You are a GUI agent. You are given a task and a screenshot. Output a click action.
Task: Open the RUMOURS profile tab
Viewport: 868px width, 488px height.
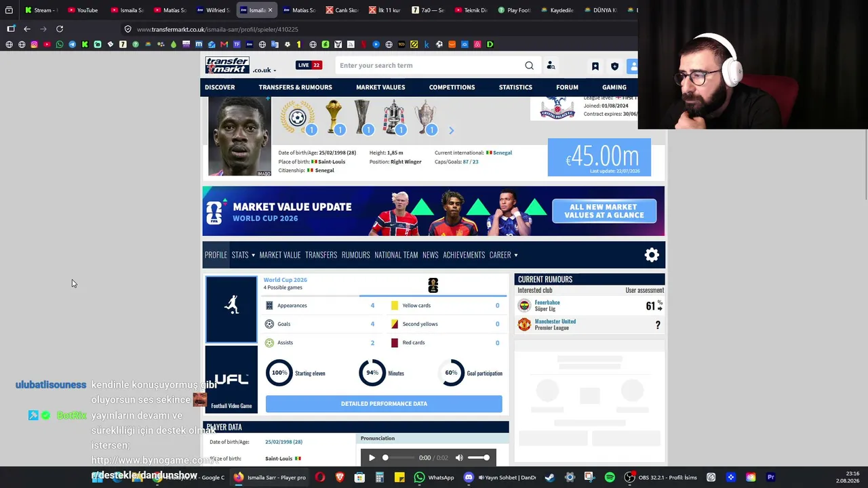tap(355, 255)
